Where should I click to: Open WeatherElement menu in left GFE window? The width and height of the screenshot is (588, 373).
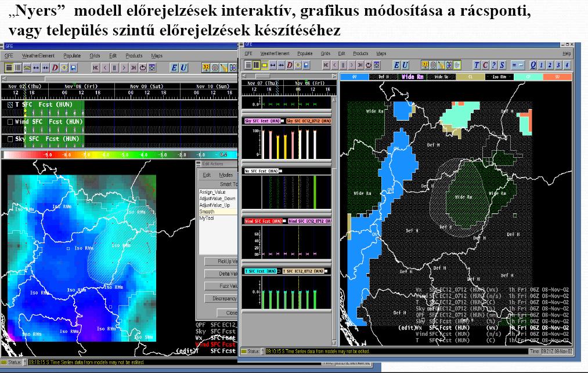tap(38, 56)
